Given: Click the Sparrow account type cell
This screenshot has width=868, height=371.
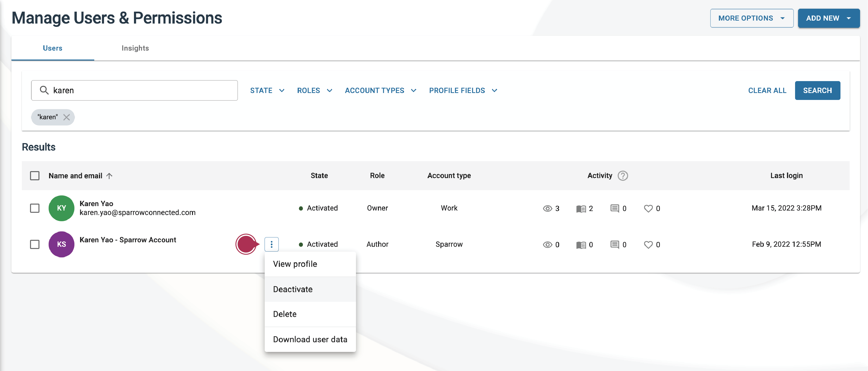Looking at the screenshot, I should [x=449, y=244].
